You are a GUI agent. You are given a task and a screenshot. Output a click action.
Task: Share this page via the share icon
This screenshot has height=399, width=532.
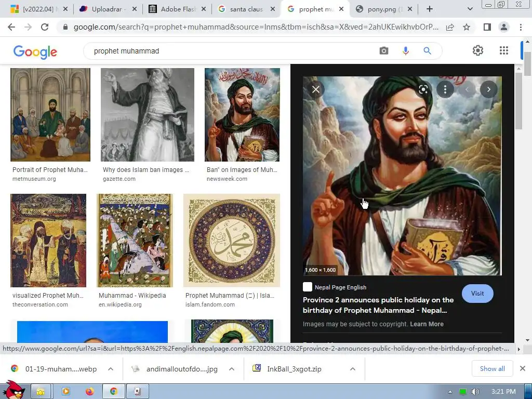tap(450, 27)
